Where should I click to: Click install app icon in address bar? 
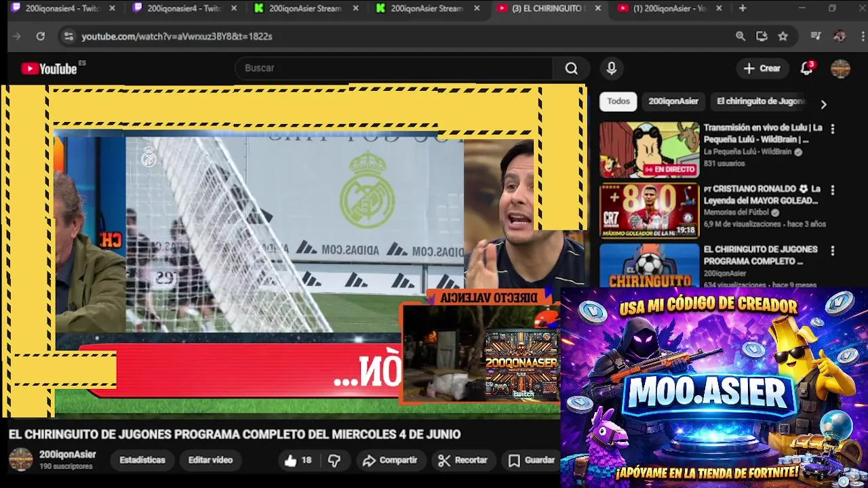762,36
